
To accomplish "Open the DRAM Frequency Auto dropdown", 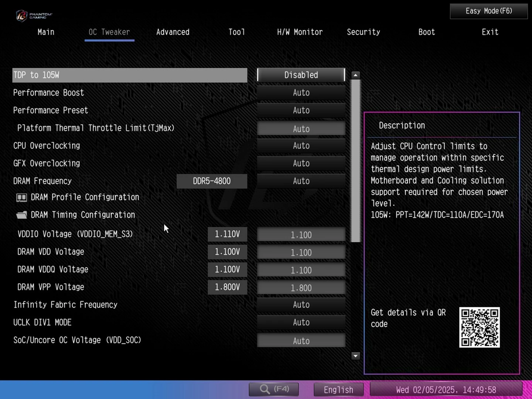I will (301, 181).
